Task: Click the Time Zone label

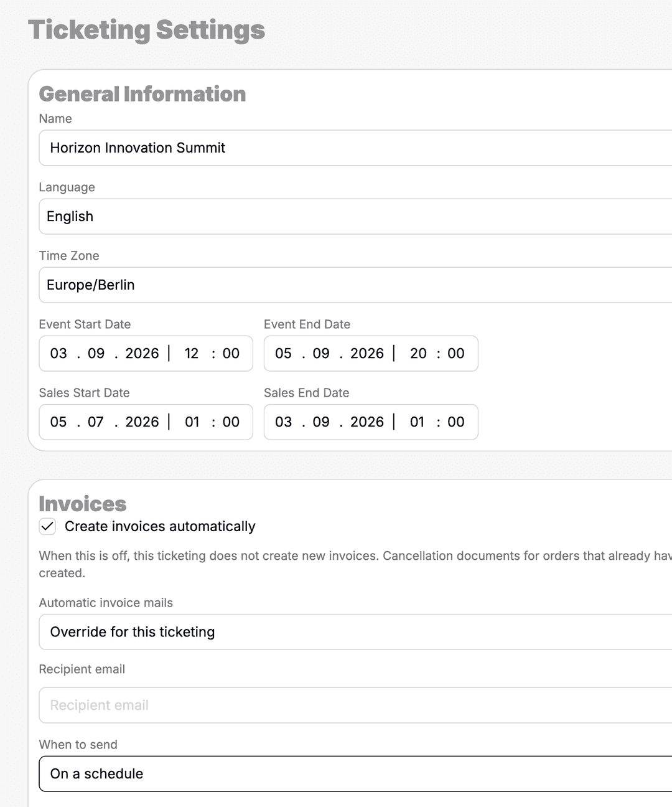Action: coord(69,256)
